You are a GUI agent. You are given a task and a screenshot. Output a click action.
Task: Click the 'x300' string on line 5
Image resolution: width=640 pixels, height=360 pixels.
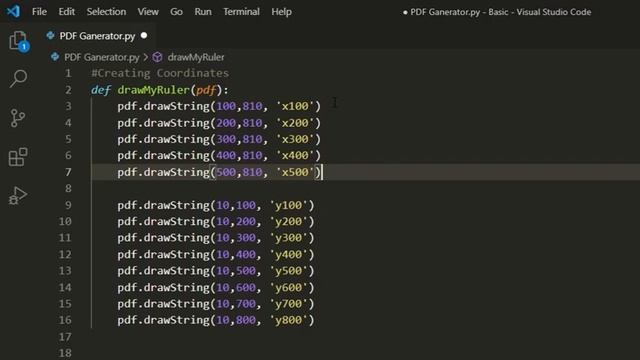pyautogui.click(x=295, y=139)
